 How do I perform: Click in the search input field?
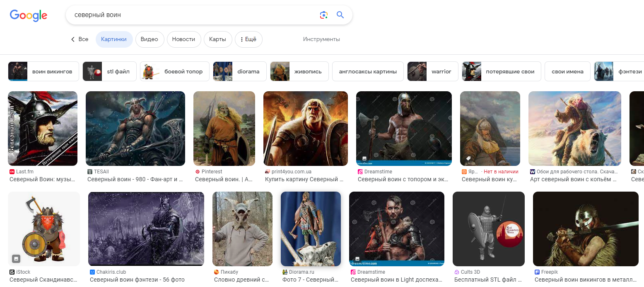click(191, 15)
